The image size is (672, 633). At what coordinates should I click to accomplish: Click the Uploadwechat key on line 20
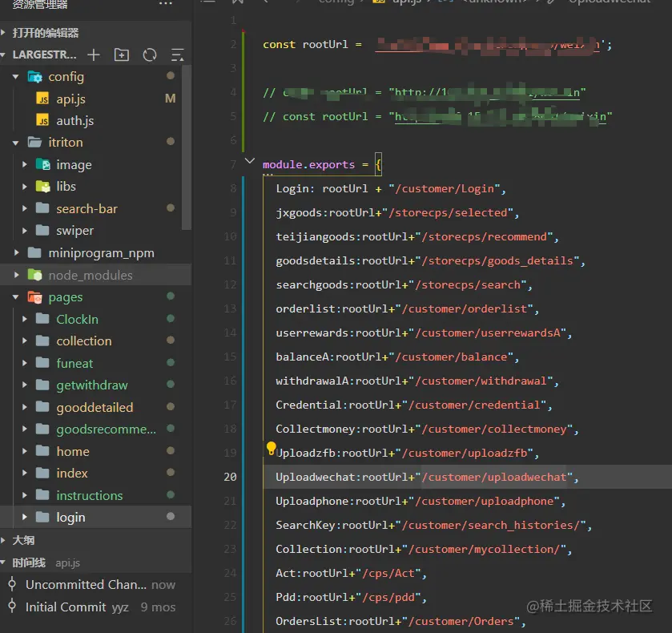point(316,477)
